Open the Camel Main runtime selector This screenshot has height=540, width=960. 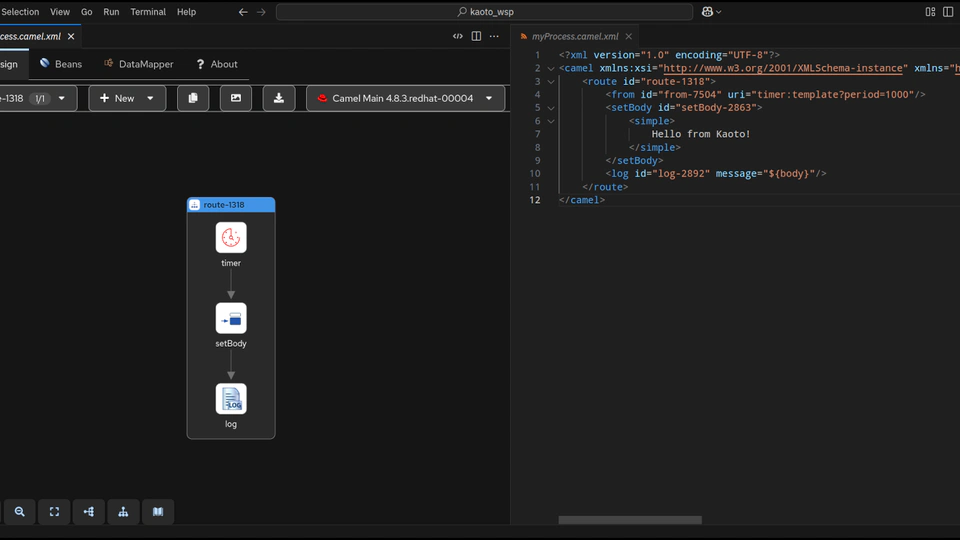[x=405, y=98]
